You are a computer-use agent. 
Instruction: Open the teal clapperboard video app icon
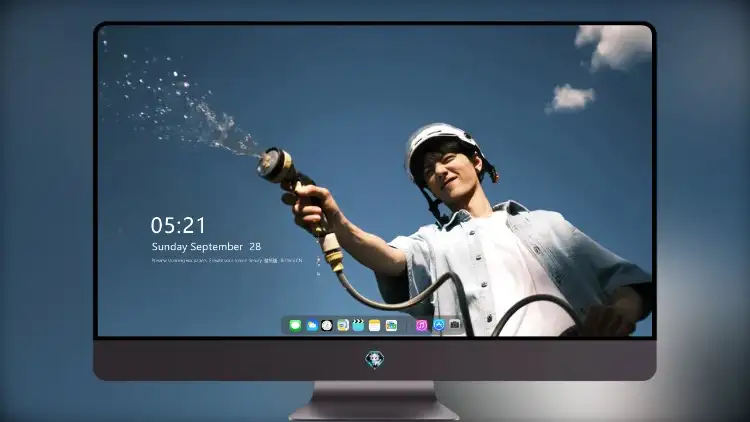coord(358,325)
